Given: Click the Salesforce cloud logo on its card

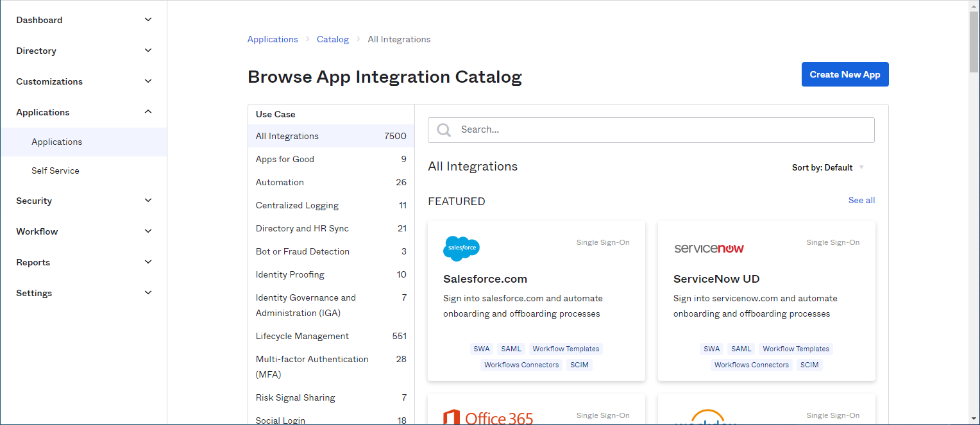Looking at the screenshot, I should tap(460, 248).
